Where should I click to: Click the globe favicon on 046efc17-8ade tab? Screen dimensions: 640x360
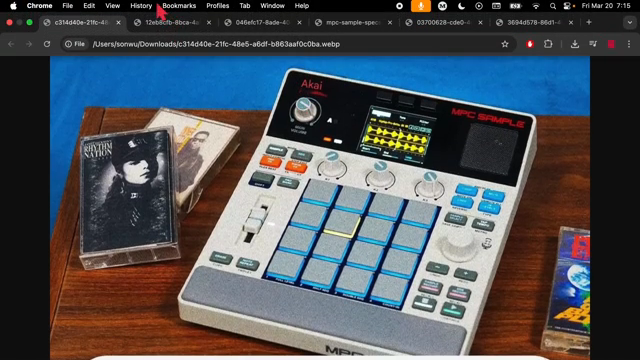tap(228, 22)
